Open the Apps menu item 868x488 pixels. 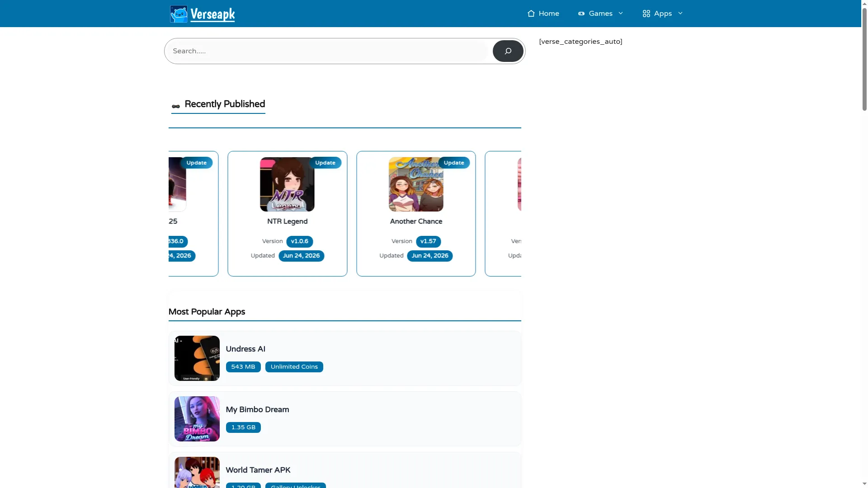tap(663, 14)
